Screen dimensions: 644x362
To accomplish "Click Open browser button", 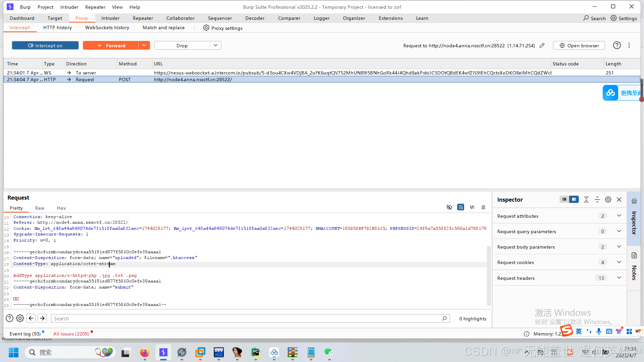I will point(579,46).
